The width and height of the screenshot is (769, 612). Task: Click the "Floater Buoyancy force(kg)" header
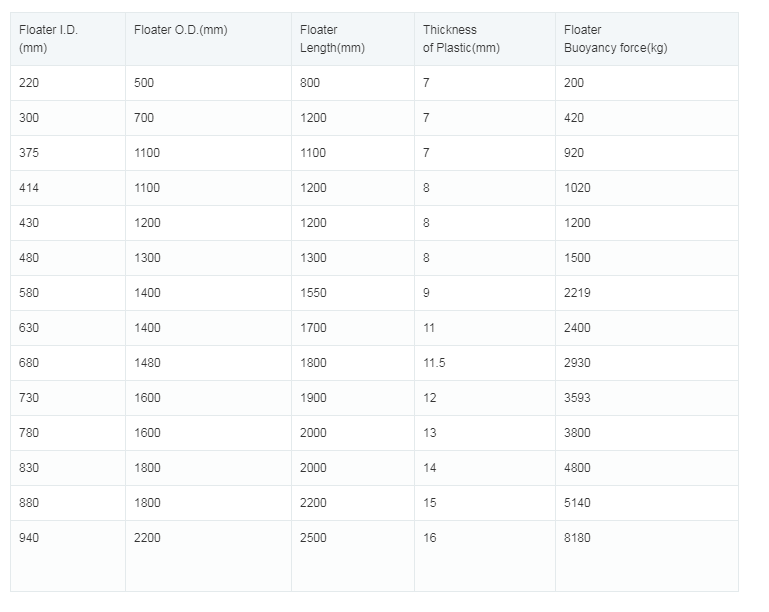(x=615, y=39)
